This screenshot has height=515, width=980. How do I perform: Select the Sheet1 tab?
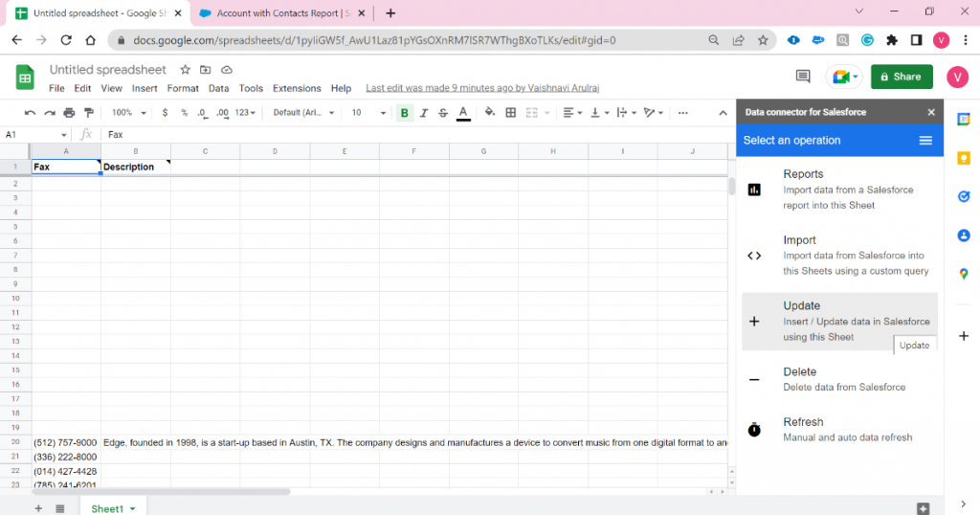113,508
